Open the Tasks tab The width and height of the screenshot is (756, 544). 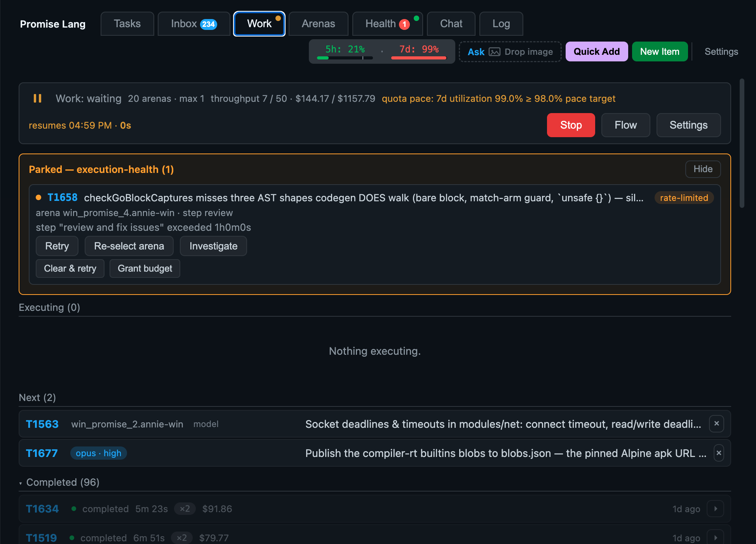pyautogui.click(x=127, y=24)
